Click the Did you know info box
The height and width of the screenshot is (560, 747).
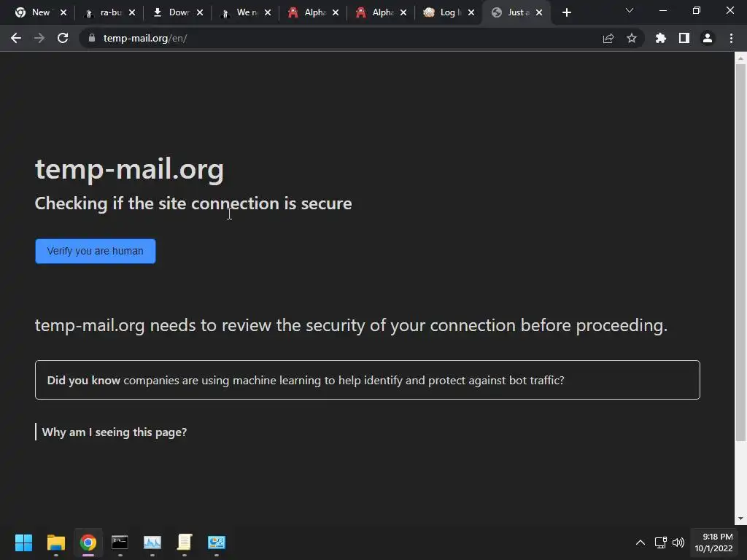(368, 379)
